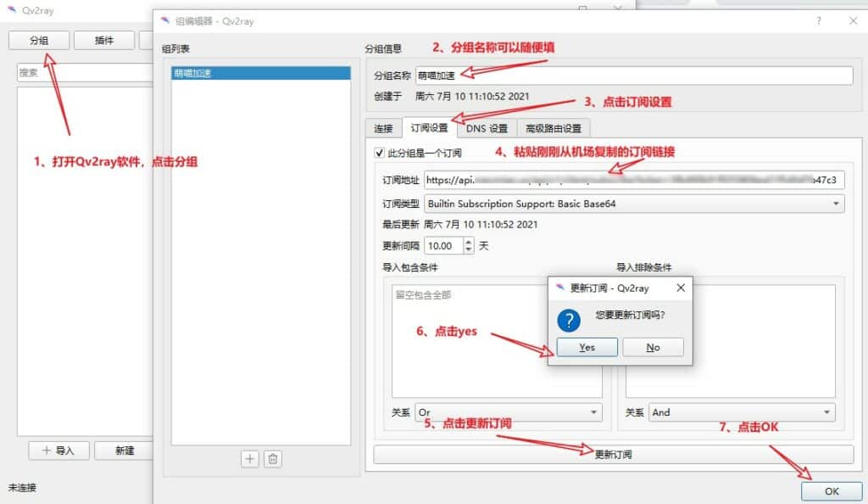
Task: Click the OK button to finish
Action: [832, 491]
